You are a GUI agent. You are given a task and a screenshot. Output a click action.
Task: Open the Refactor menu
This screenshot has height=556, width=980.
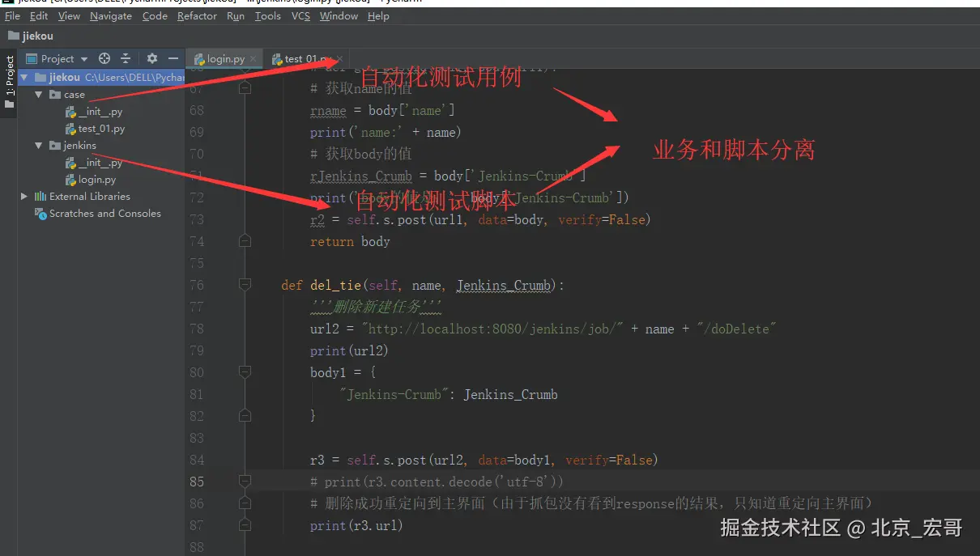(x=197, y=16)
